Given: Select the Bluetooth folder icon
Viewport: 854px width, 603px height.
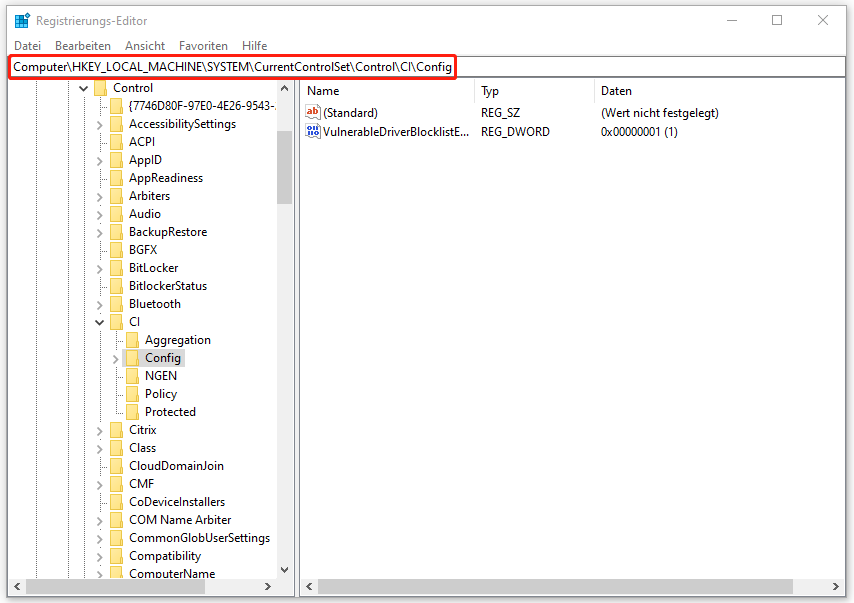Looking at the screenshot, I should tap(116, 304).
